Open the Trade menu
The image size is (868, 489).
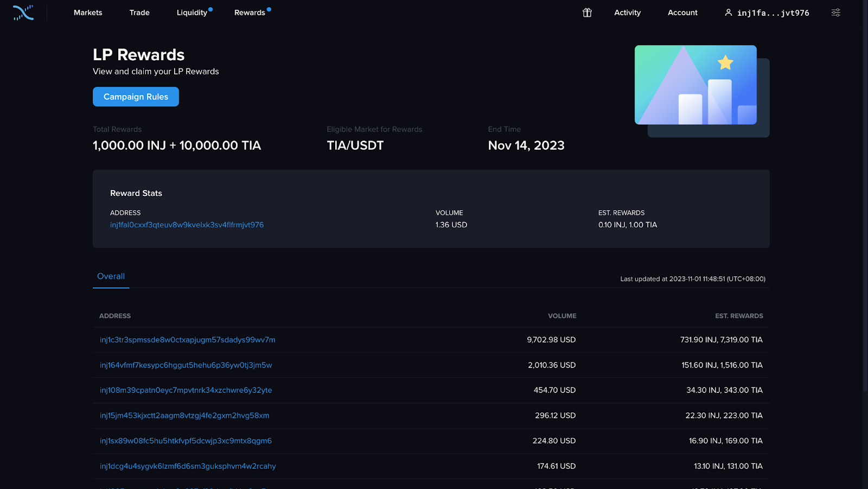pyautogui.click(x=139, y=12)
